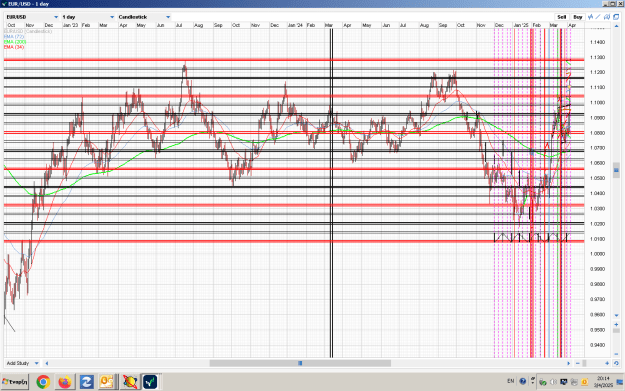Select the EUR/USD (Candlestick) legend label
625x391 pixels.
point(28,31)
